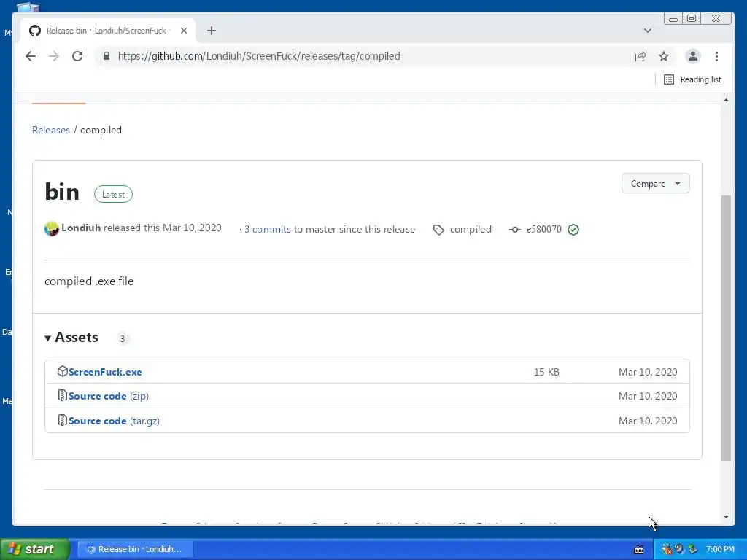This screenshot has width=747, height=560.
Task: Click the scrollbar down arrow
Action: coord(726,517)
